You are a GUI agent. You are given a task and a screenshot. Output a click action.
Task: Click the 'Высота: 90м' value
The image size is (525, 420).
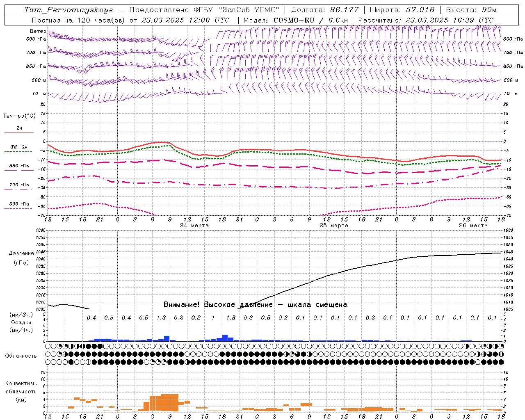pos(471,10)
